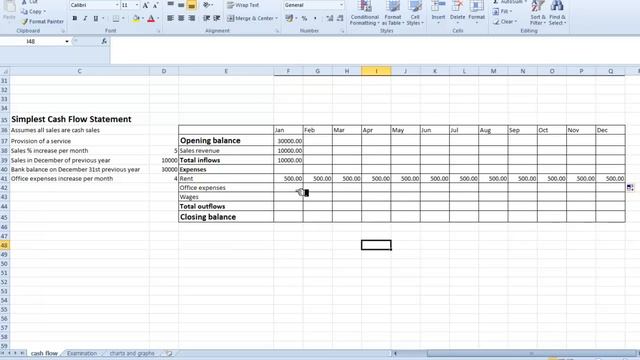Toggle bold formatting
The height and width of the screenshot is (360, 640).
coord(75,18)
